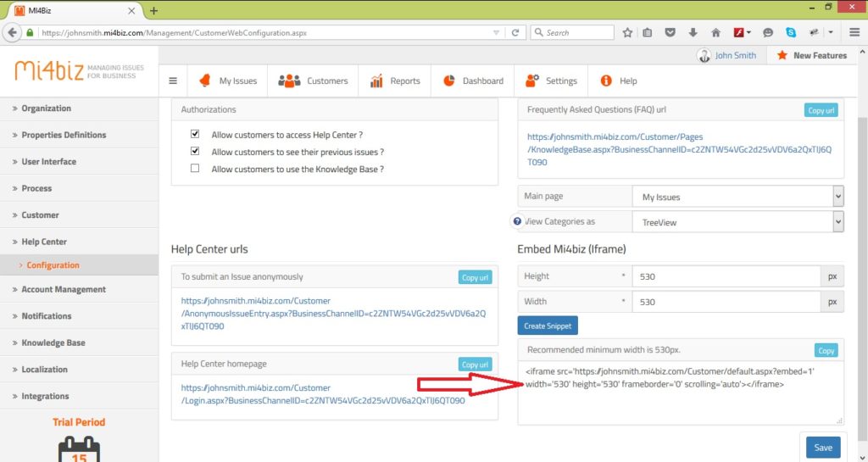Uncheck Allow customers to access Help Center
Image resolution: width=868 pixels, height=462 pixels.
click(x=195, y=135)
